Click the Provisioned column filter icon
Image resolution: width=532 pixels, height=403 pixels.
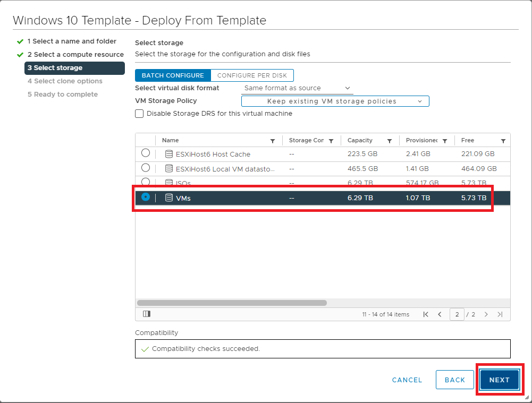pyautogui.click(x=444, y=141)
